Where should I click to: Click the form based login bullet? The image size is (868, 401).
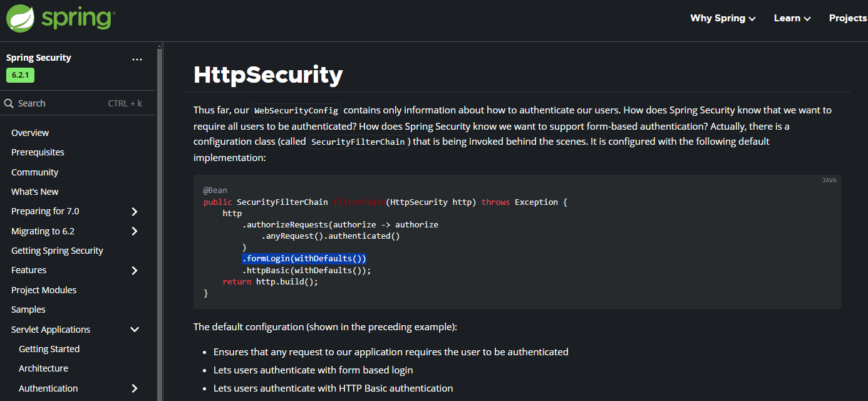click(x=313, y=370)
